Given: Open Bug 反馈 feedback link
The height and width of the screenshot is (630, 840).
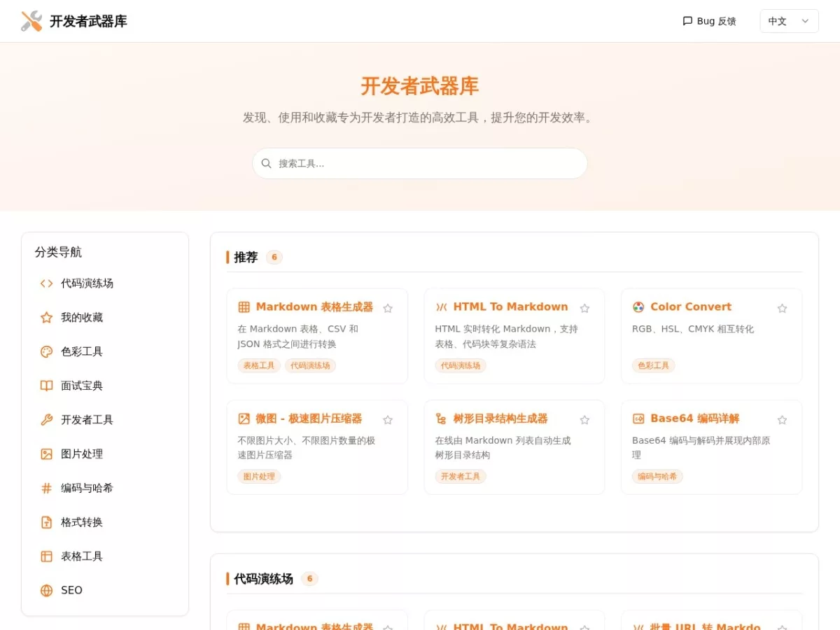Looking at the screenshot, I should 709,21.
